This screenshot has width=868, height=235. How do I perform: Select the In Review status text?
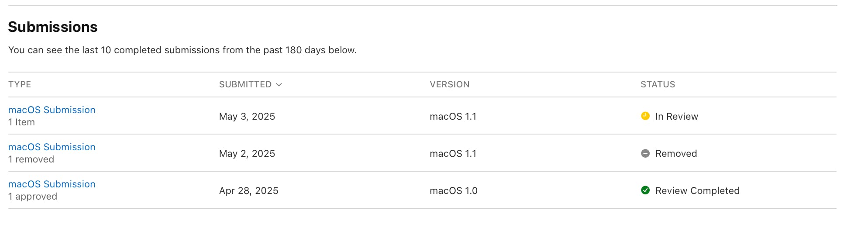[676, 116]
